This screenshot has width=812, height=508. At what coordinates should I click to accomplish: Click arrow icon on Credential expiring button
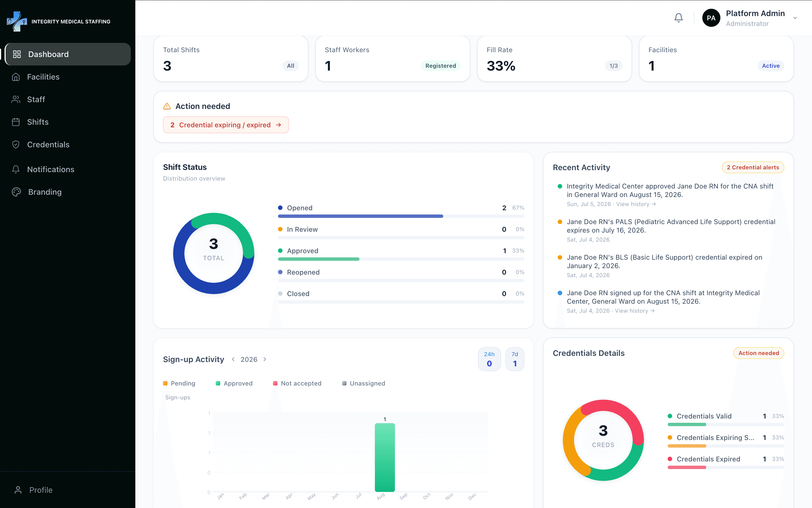[279, 125]
